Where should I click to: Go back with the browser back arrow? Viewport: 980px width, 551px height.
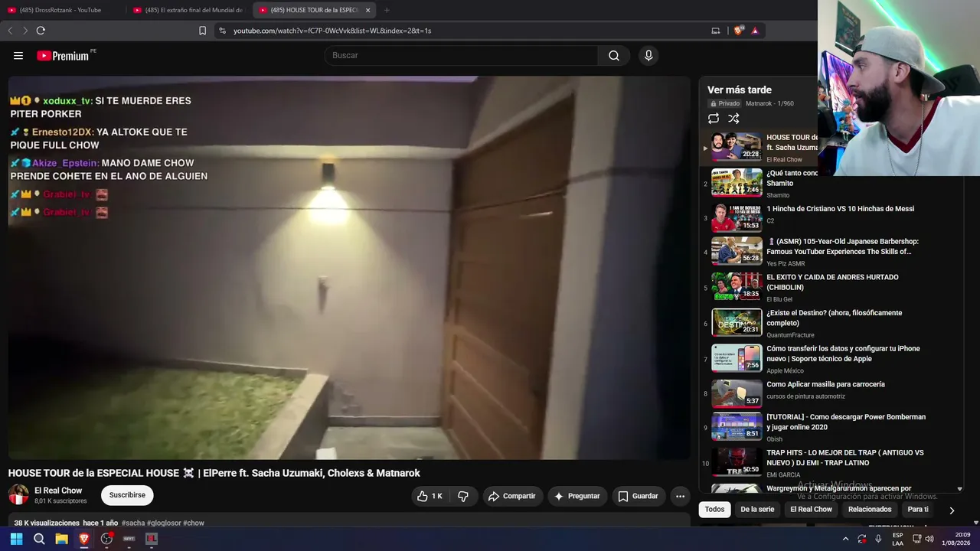click(10, 31)
